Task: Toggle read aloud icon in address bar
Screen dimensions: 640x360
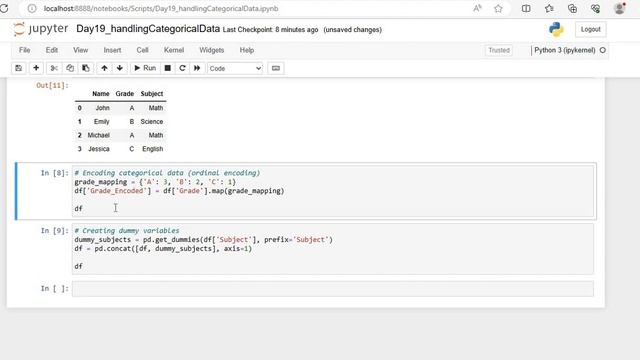Action: 477,8
